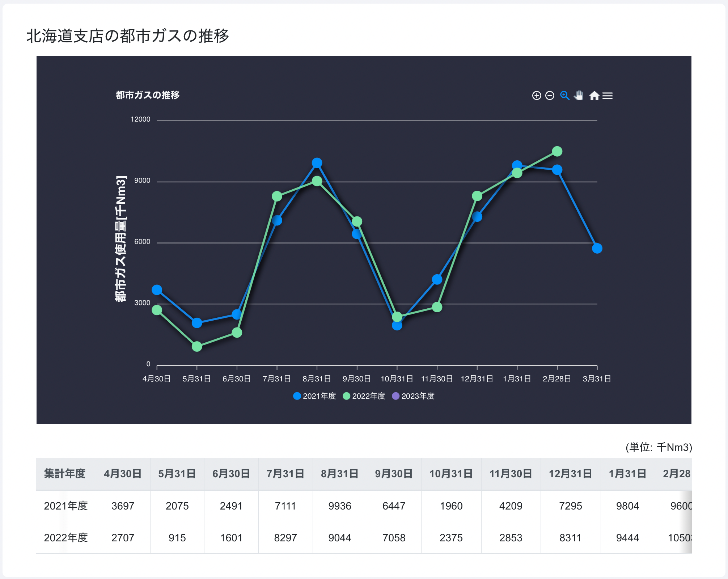This screenshot has width=728, height=579.
Task: Open the chart hamburger menu
Action: coord(608,96)
